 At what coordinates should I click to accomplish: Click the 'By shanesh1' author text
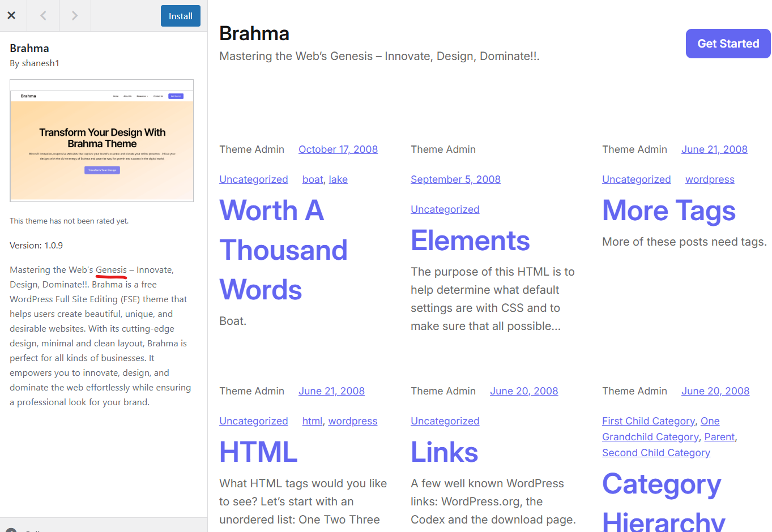(35, 63)
